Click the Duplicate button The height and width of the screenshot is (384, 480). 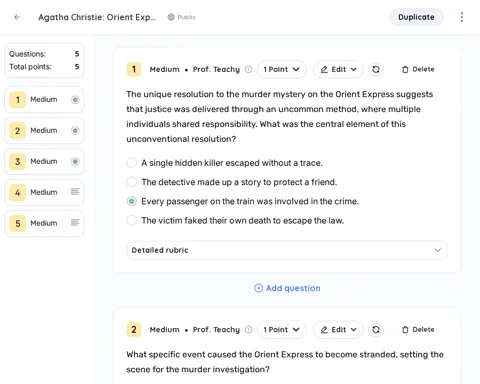(x=416, y=17)
